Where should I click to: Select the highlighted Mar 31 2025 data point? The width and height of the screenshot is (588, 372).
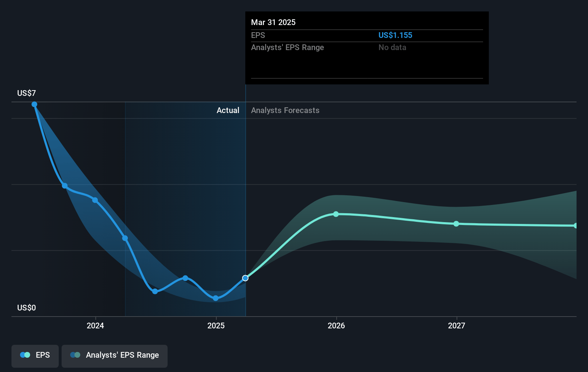[x=245, y=278]
